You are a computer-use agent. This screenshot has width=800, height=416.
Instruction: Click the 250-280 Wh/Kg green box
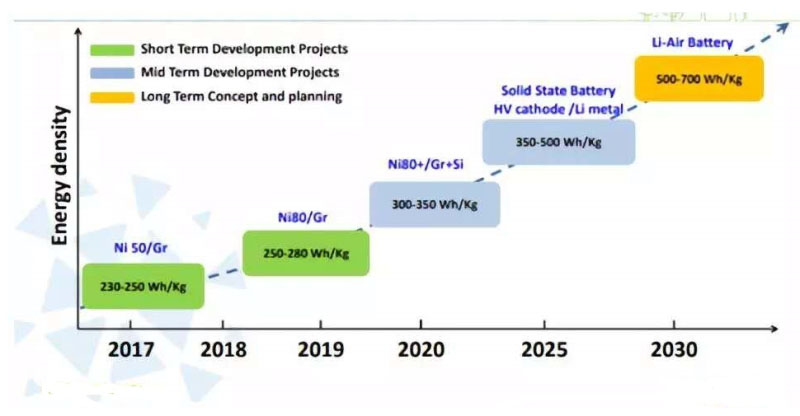click(306, 253)
